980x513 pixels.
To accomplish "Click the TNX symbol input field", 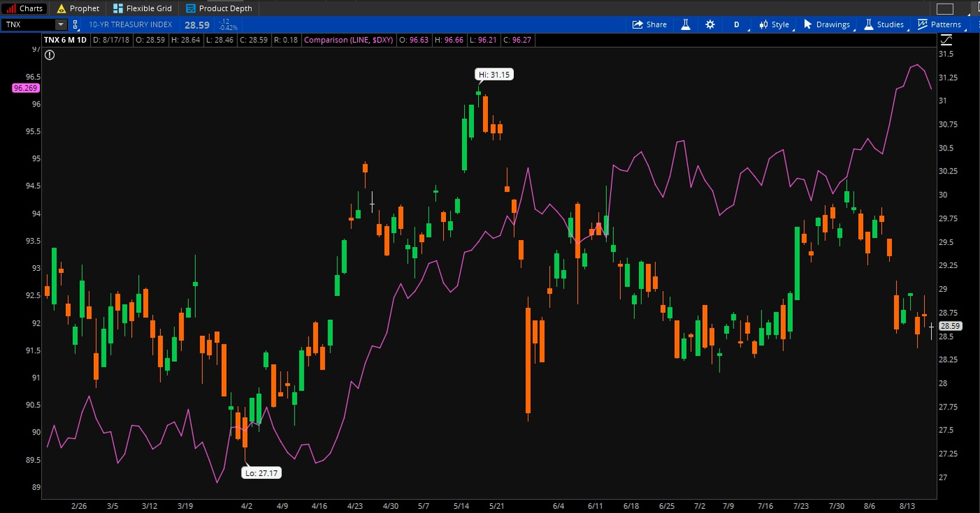I will pos(28,24).
